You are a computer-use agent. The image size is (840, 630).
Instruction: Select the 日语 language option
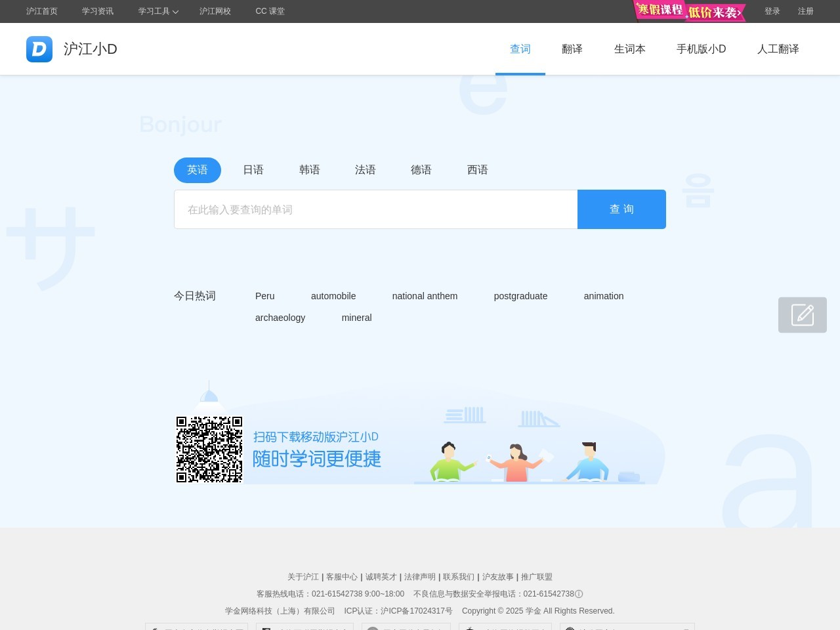253,170
